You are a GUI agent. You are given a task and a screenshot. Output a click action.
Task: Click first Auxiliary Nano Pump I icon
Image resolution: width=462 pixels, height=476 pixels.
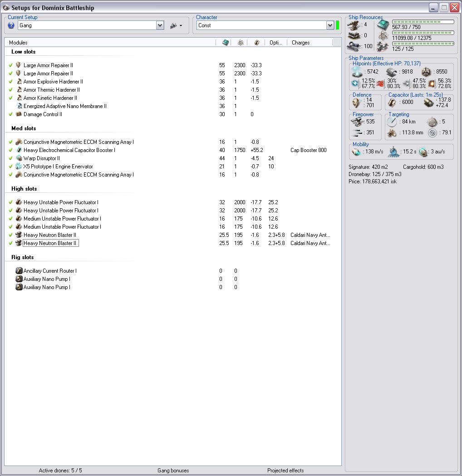click(x=19, y=279)
